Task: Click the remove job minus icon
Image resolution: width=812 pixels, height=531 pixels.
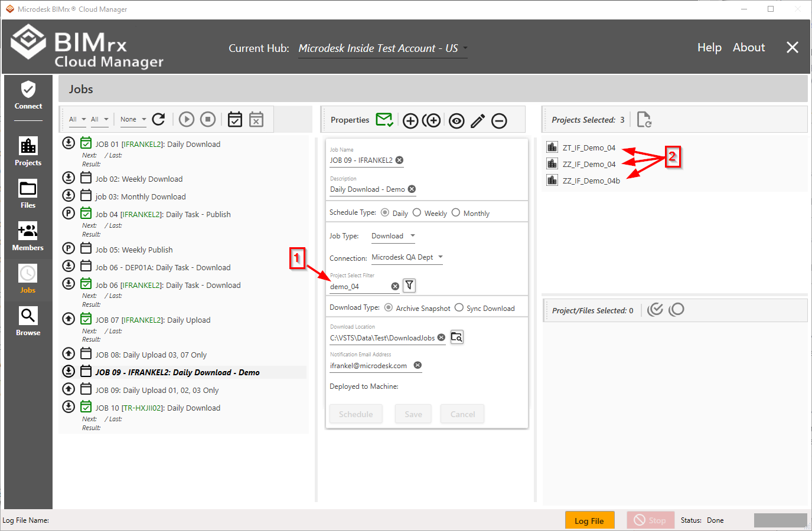Action: 499,121
